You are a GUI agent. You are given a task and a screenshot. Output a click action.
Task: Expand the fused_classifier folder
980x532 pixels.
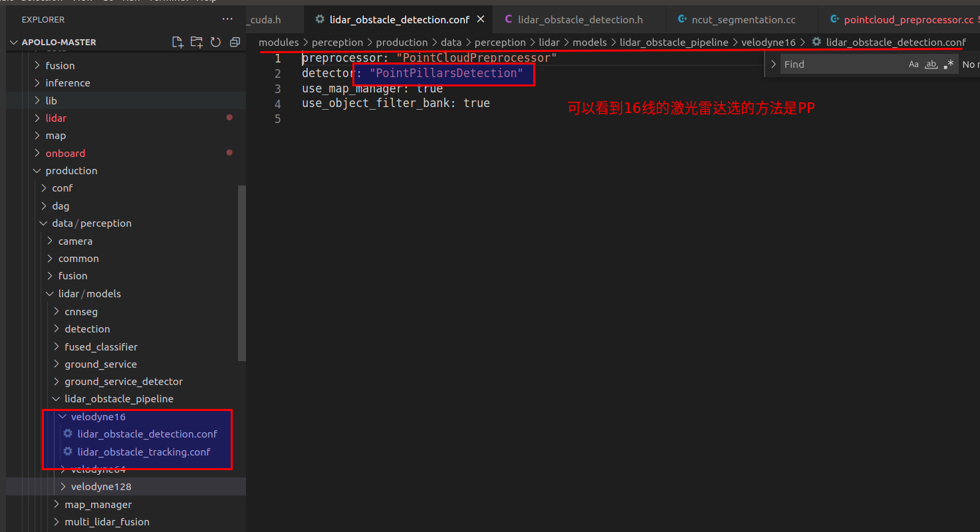click(126, 346)
